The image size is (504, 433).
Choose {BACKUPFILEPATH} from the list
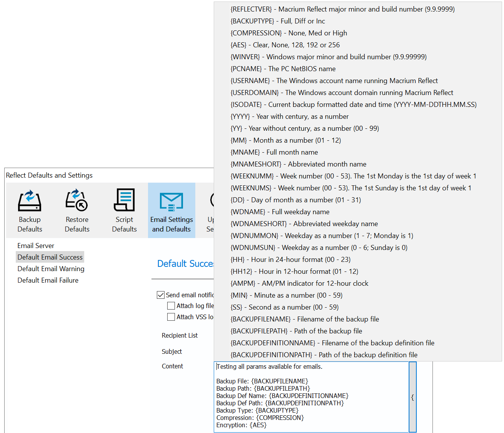point(358,331)
